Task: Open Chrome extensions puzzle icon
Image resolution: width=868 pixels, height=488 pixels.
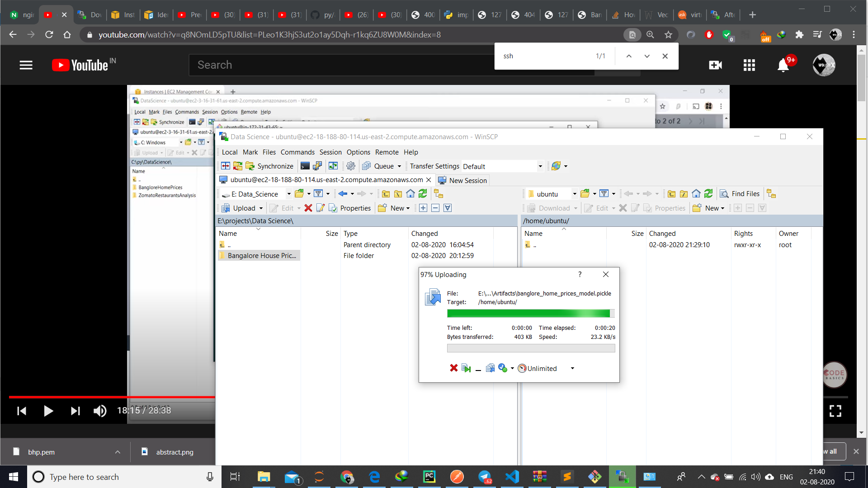Action: click(799, 35)
